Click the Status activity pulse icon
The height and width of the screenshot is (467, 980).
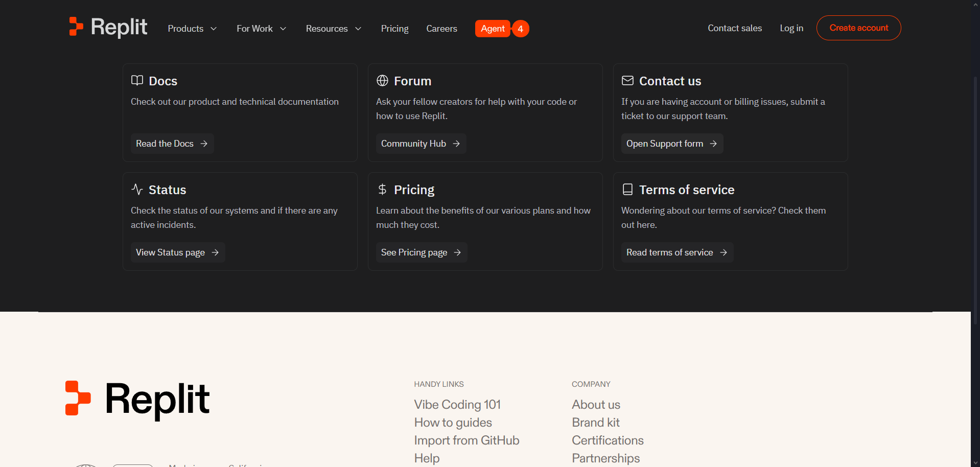click(137, 190)
